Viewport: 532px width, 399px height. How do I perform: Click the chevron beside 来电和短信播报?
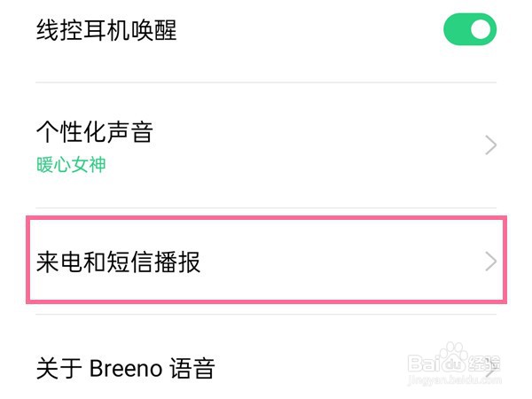point(490,262)
